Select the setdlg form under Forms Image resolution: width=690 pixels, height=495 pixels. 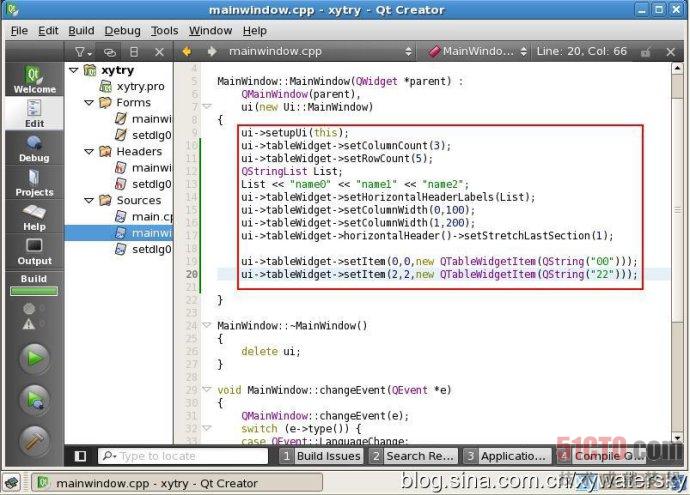(144, 135)
